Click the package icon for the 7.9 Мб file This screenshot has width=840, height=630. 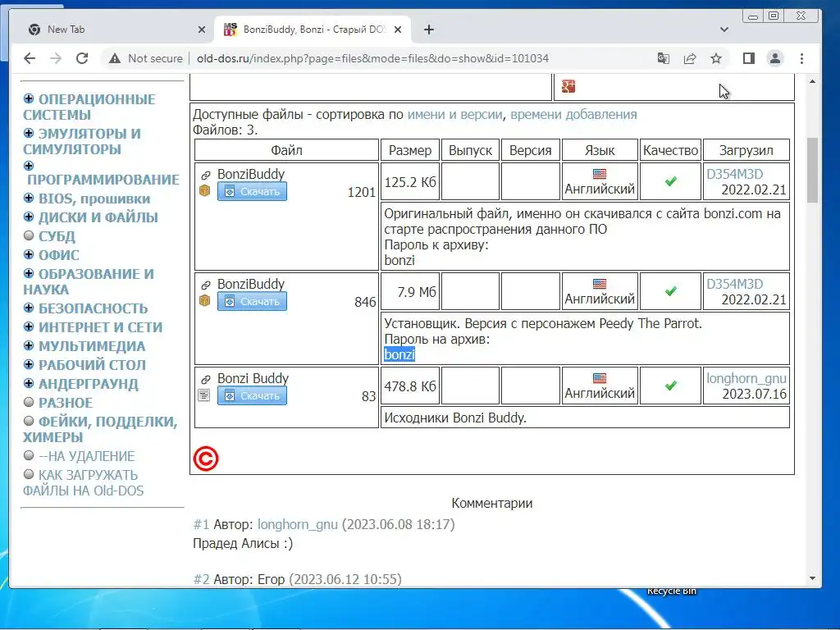[x=204, y=300]
